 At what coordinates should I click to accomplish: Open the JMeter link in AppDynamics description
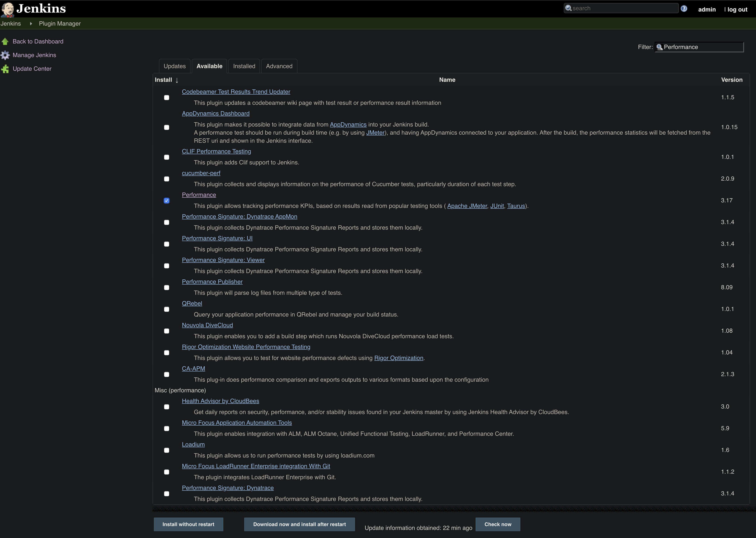pyautogui.click(x=375, y=133)
